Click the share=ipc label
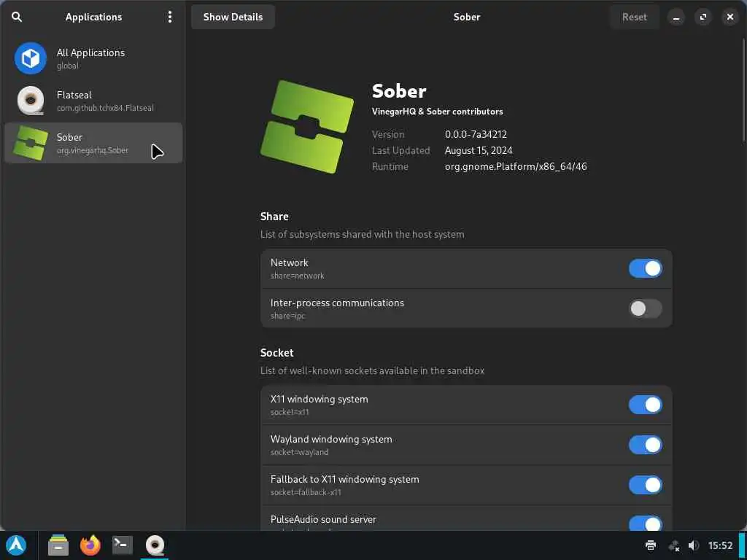The width and height of the screenshot is (747, 560). [x=287, y=316]
